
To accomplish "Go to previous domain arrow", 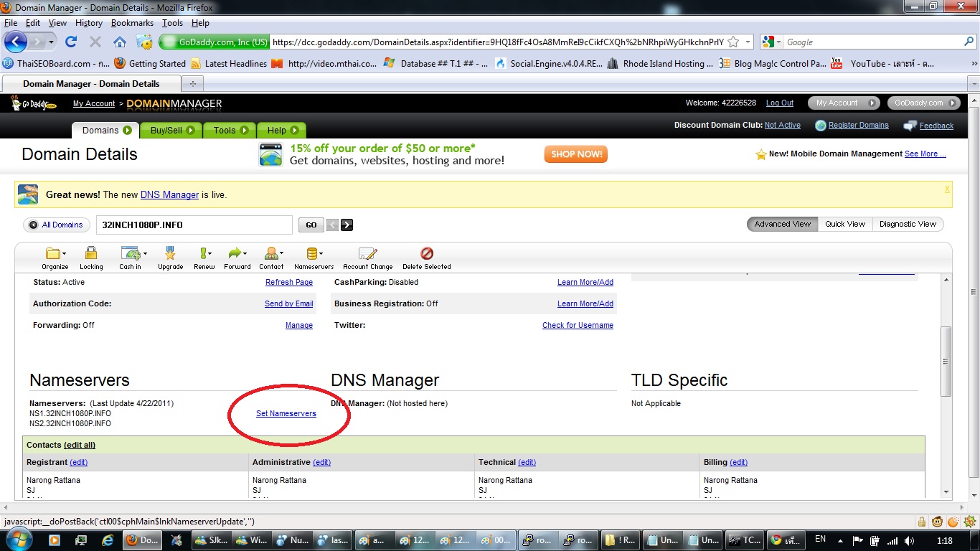I will coord(332,225).
